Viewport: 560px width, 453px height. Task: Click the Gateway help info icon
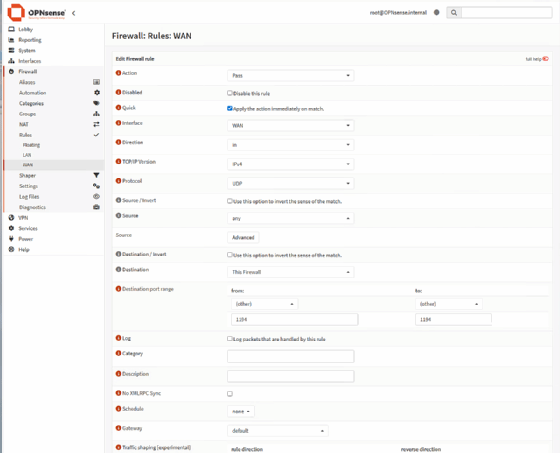point(118,428)
